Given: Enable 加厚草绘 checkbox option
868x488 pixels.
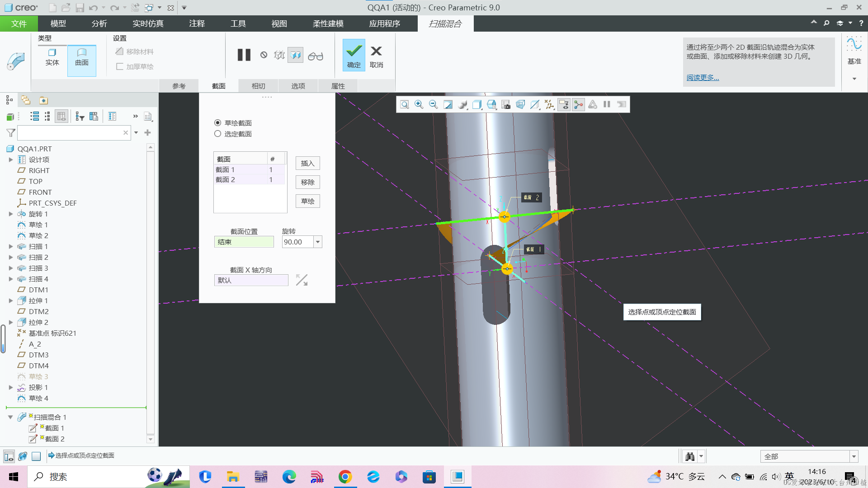Looking at the screenshot, I should [119, 66].
